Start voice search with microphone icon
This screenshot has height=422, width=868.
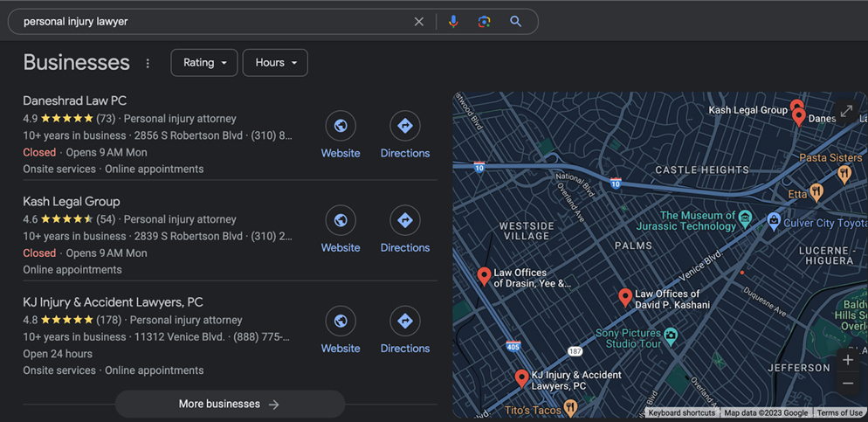pos(453,22)
